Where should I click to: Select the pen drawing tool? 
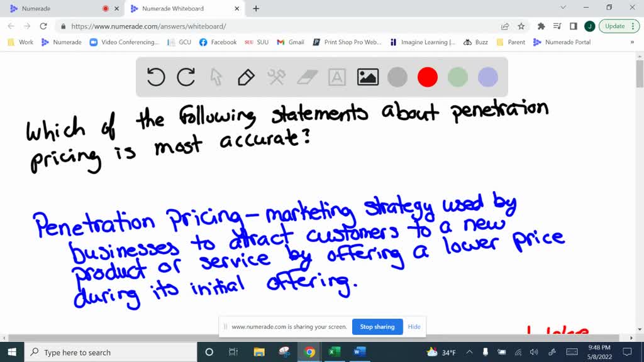pos(246,77)
